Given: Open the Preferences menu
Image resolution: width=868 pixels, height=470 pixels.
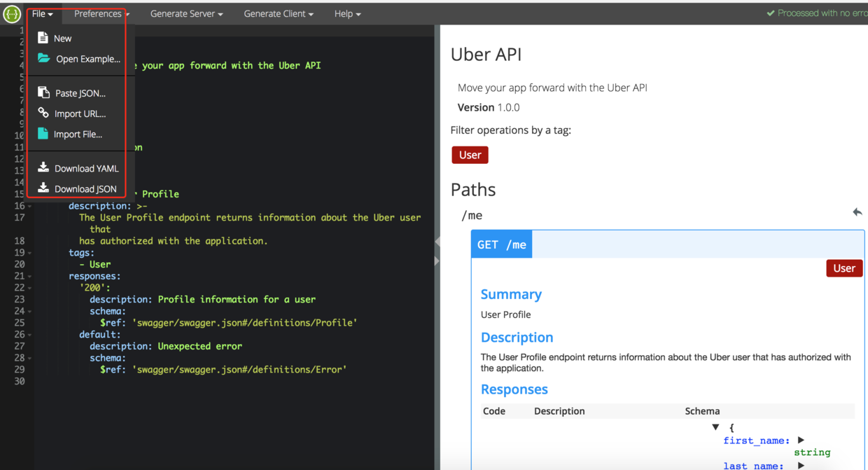Looking at the screenshot, I should click(x=101, y=13).
